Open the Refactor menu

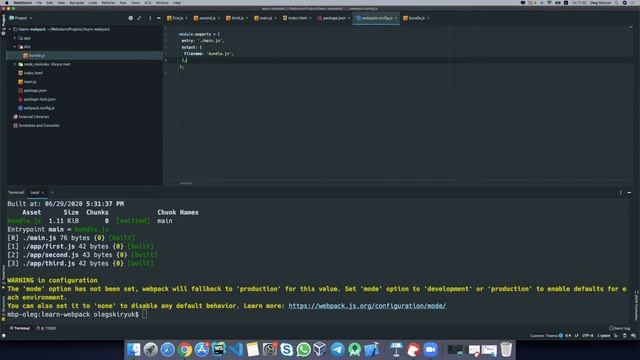(108, 3)
